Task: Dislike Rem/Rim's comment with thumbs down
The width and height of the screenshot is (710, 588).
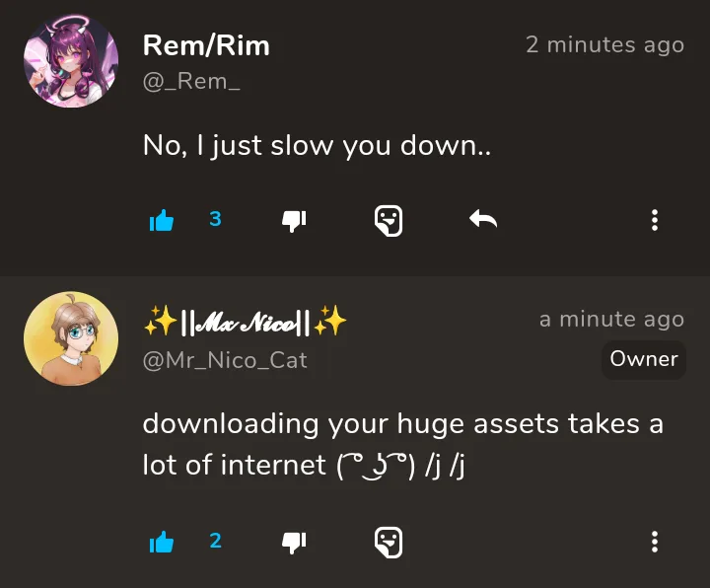Action: pos(294,222)
